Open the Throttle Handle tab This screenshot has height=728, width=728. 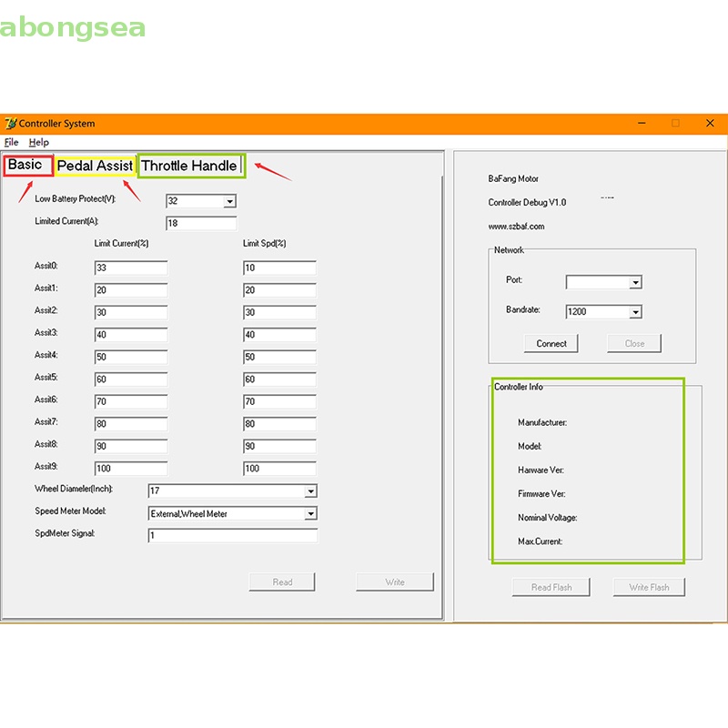190,166
